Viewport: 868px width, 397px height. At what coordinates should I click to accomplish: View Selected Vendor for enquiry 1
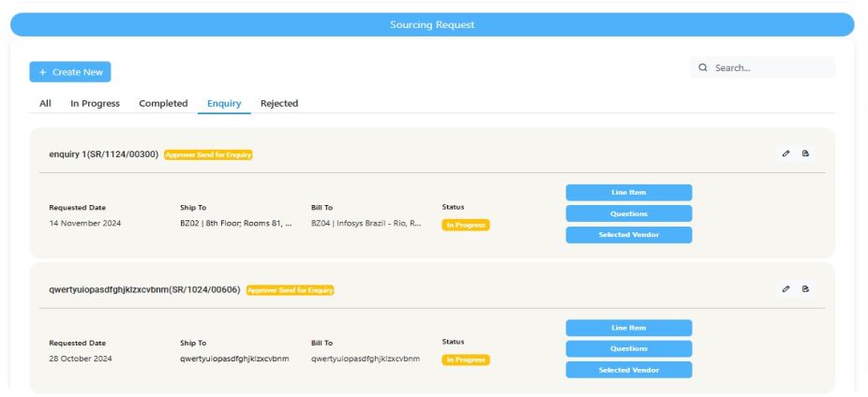tap(629, 235)
